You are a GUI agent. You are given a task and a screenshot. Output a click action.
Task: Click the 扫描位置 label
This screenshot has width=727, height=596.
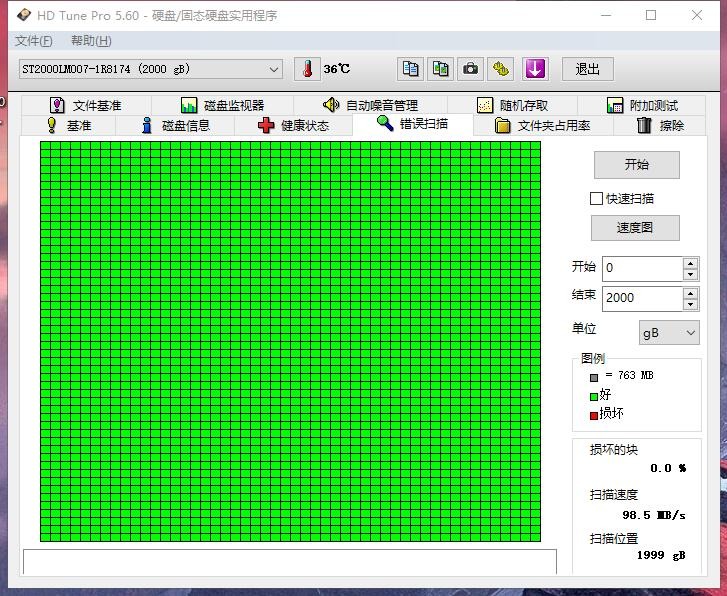tap(613, 538)
